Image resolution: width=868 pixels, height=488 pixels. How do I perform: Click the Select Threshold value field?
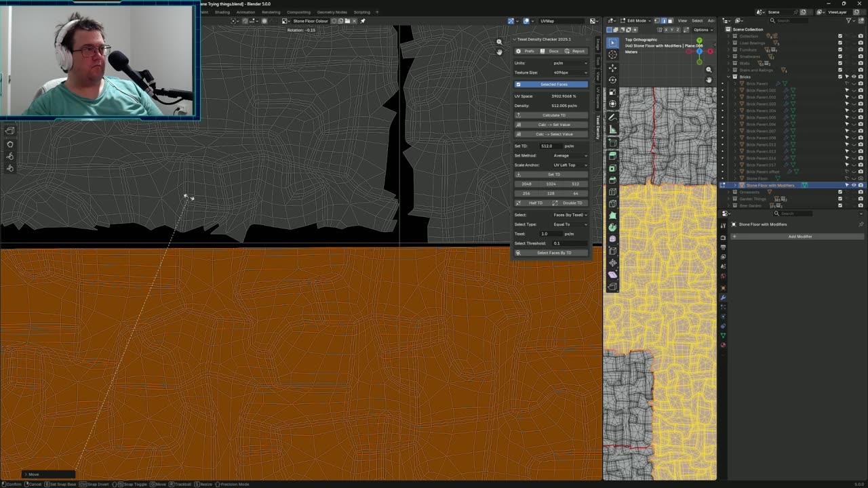click(x=570, y=243)
